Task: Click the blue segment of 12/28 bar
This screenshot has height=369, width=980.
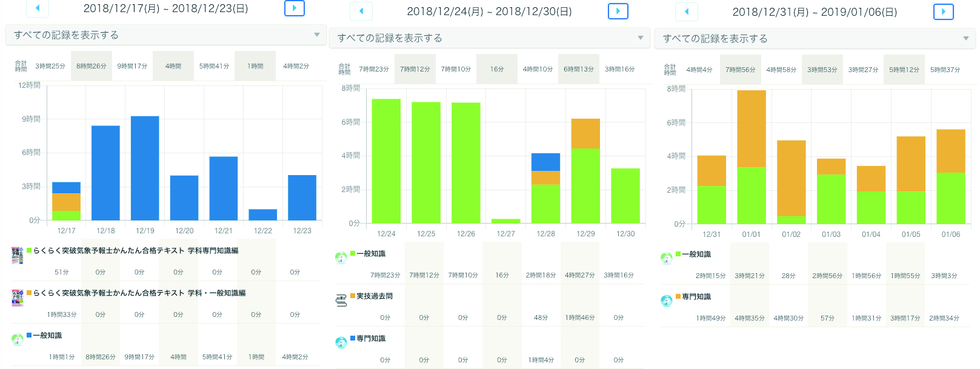Action: point(545,162)
